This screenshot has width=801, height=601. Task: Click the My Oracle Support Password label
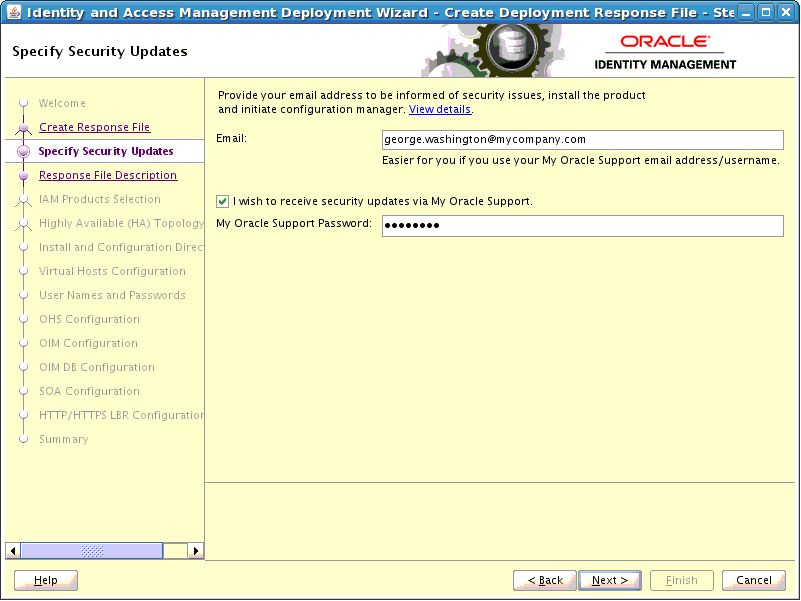[x=294, y=223]
